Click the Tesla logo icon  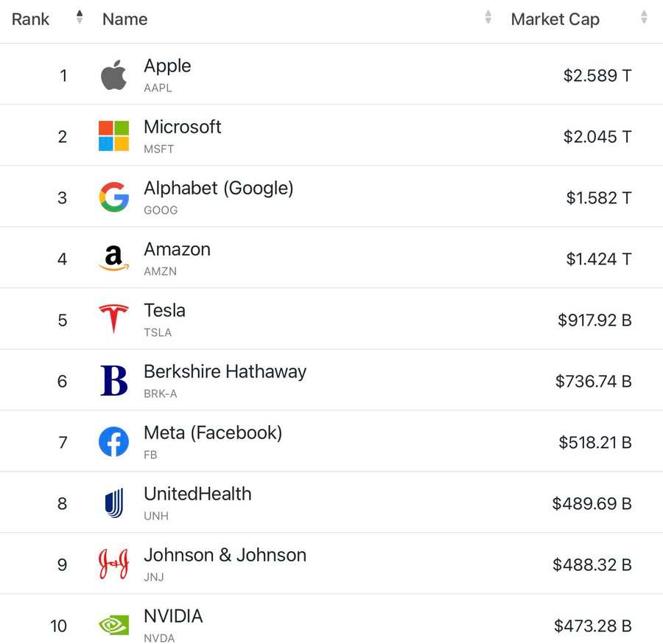(x=113, y=319)
